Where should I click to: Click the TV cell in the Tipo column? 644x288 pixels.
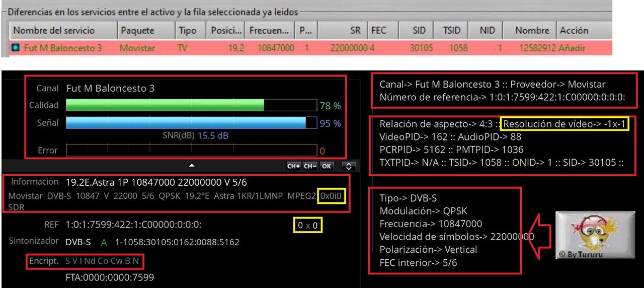[x=182, y=48]
